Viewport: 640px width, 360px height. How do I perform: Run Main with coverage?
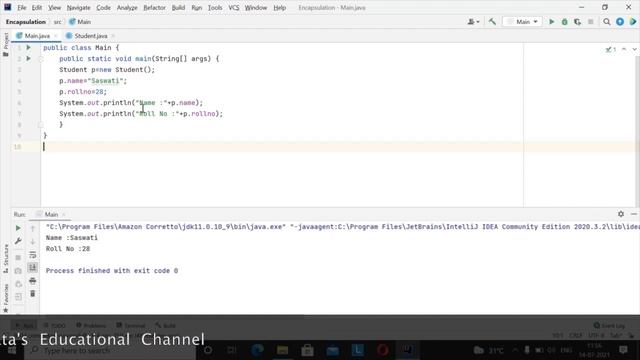(x=577, y=22)
